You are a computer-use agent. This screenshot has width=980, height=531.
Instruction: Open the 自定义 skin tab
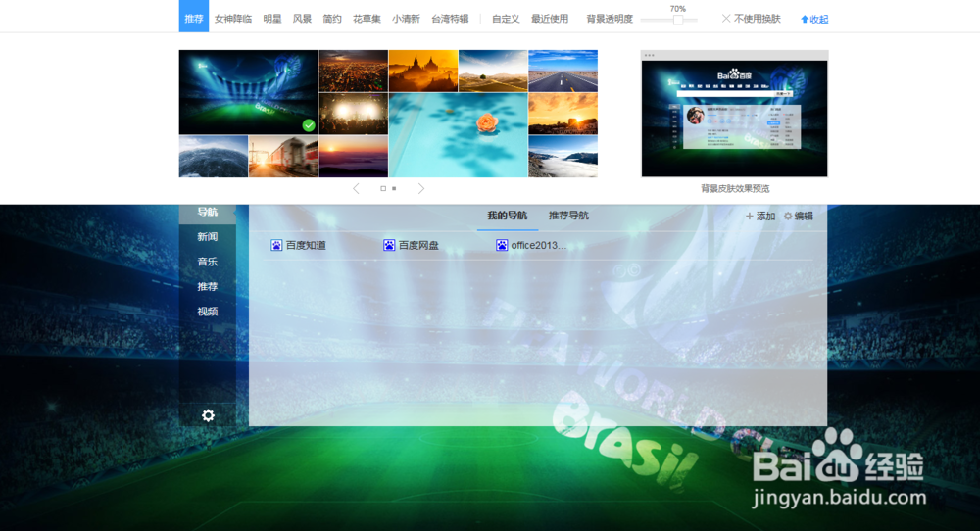coord(506,19)
